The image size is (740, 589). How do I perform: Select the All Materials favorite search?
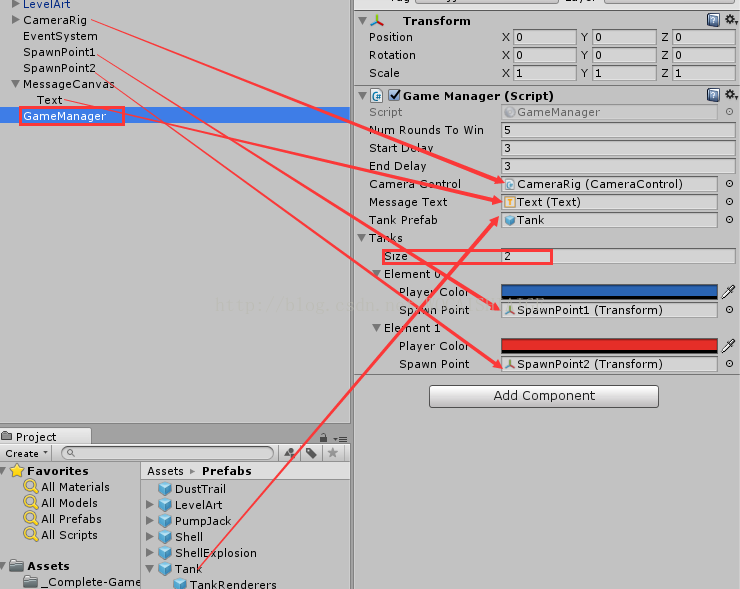tap(67, 487)
